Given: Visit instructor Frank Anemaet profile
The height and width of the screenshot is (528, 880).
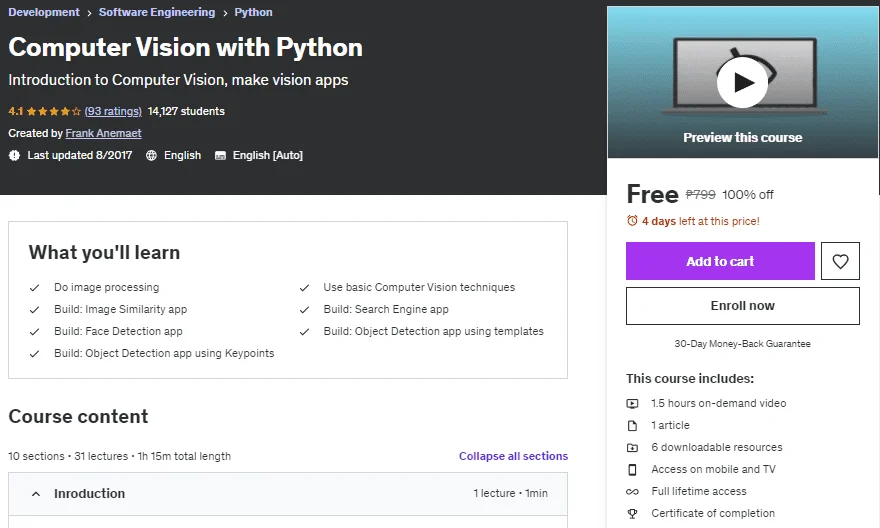Looking at the screenshot, I should [103, 133].
